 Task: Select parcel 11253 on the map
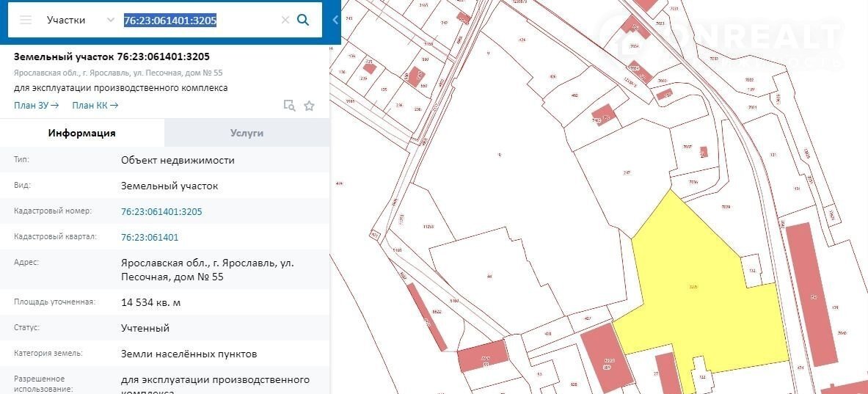(x=428, y=227)
